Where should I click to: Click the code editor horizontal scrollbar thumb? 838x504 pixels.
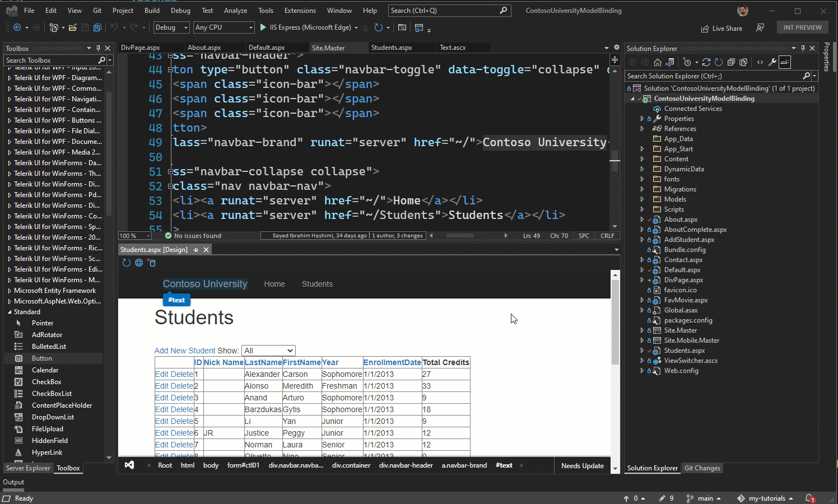tap(460, 236)
